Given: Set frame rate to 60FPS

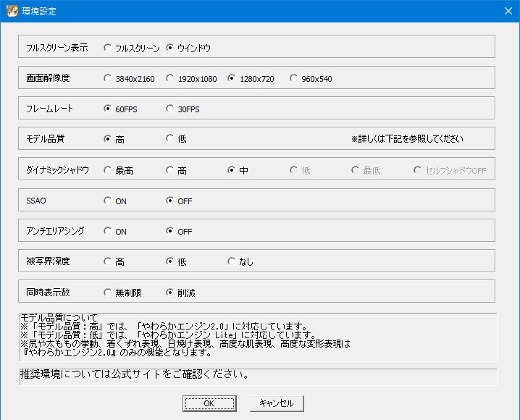Looking at the screenshot, I should 108,109.
